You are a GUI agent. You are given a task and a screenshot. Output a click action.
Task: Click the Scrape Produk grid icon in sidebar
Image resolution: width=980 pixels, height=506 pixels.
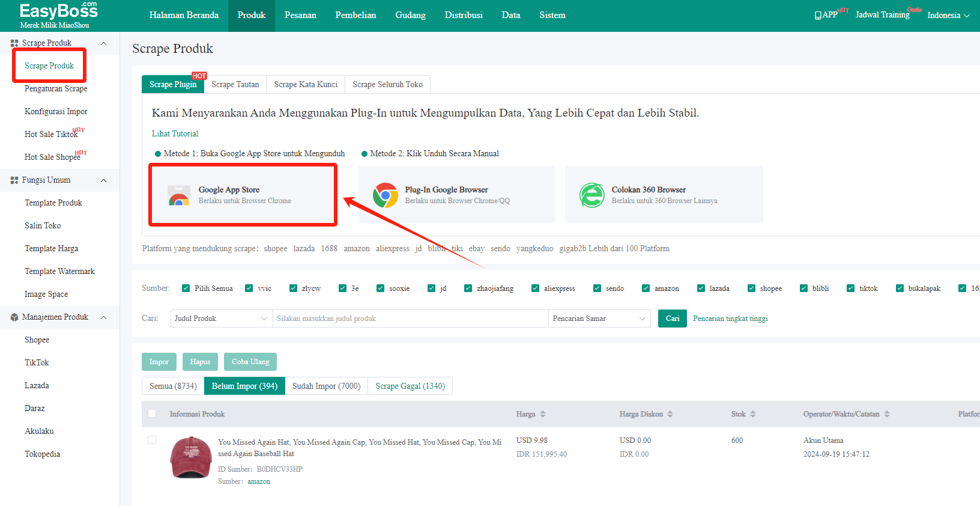pyautogui.click(x=14, y=43)
